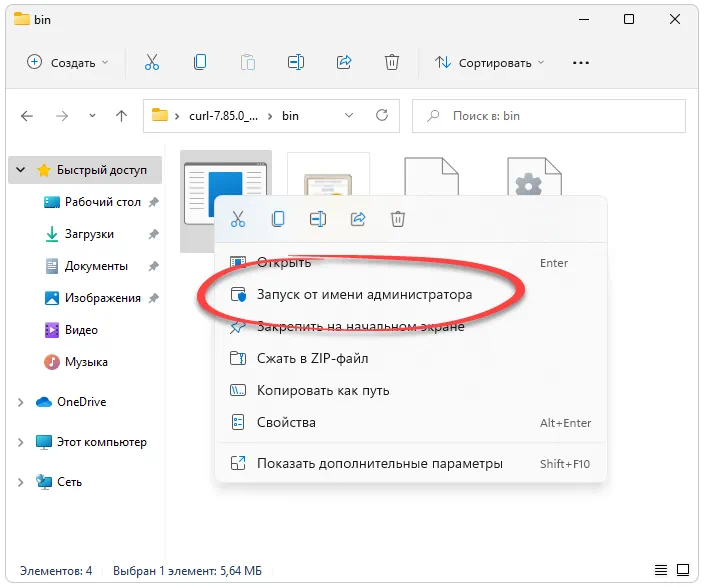Click the Copy icon in the toolbar

pyautogui.click(x=200, y=62)
